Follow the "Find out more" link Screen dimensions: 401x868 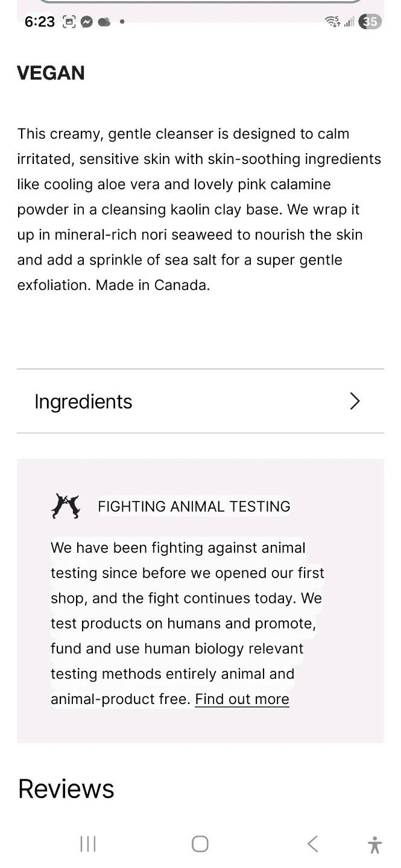coord(242,699)
